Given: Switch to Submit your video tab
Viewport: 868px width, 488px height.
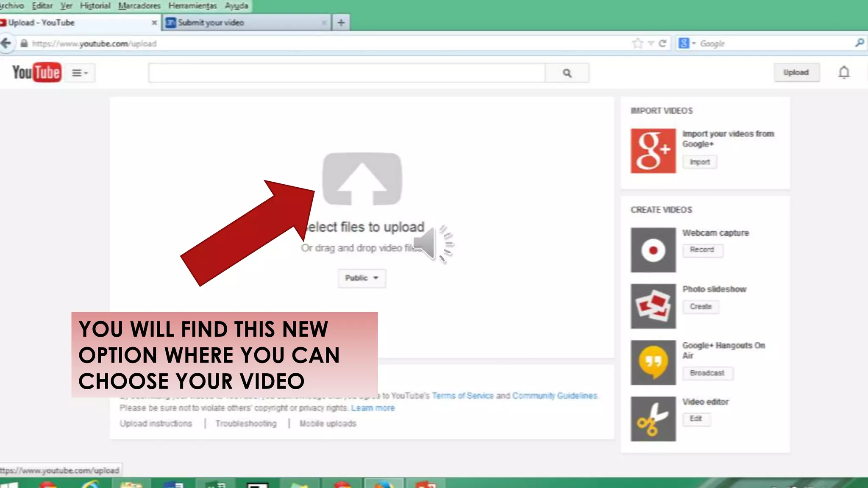Looking at the screenshot, I should 246,23.
